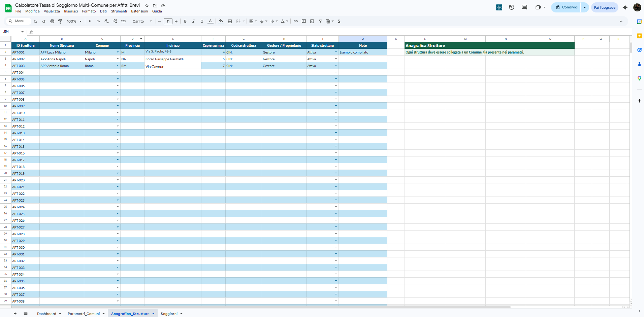Open the 100% zoom dropdown
Viewport: 644px width, 317px height.
(74, 21)
